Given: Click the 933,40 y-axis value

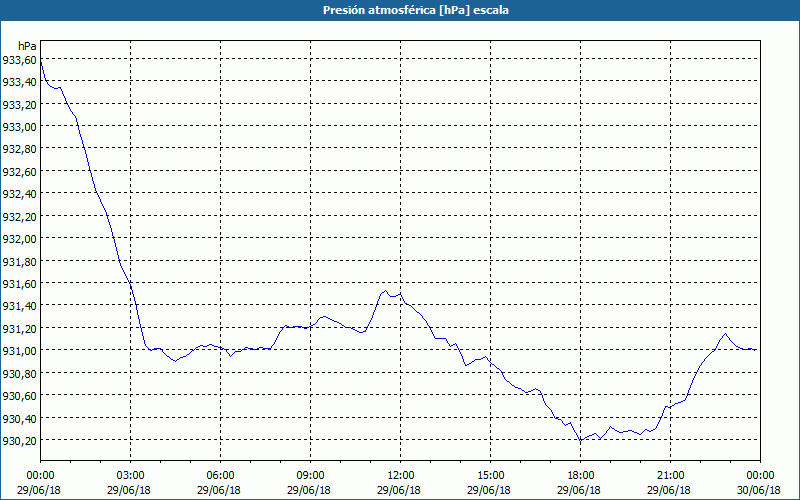Looking at the screenshot, I should coord(19,82).
